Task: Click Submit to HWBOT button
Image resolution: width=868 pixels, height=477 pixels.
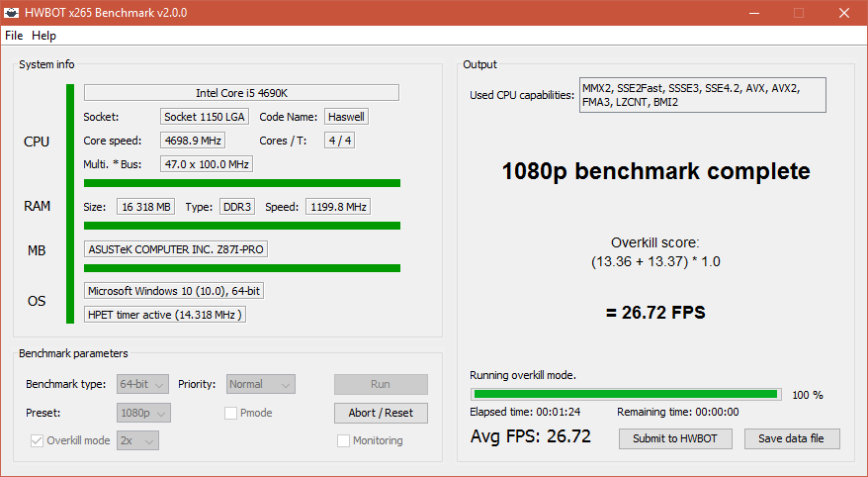Action: click(x=675, y=438)
